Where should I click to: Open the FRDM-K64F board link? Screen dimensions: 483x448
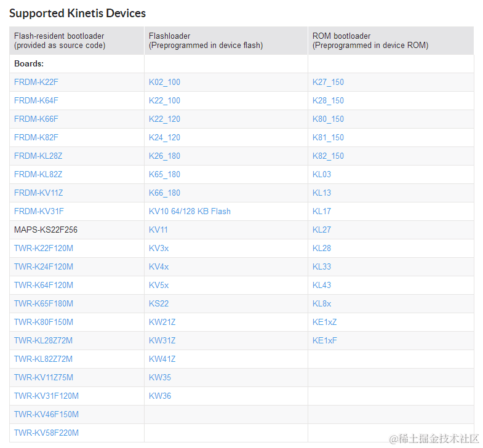pyautogui.click(x=36, y=101)
